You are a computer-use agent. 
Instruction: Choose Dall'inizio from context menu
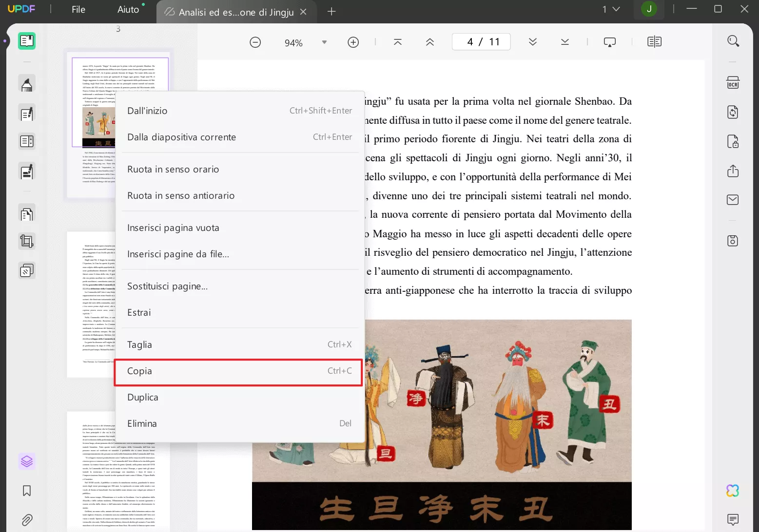coord(240,111)
